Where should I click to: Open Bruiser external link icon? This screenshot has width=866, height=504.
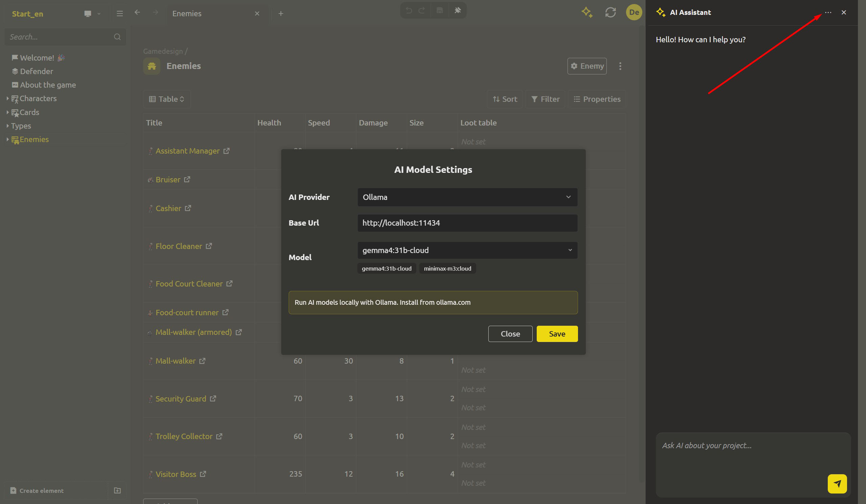187,179
